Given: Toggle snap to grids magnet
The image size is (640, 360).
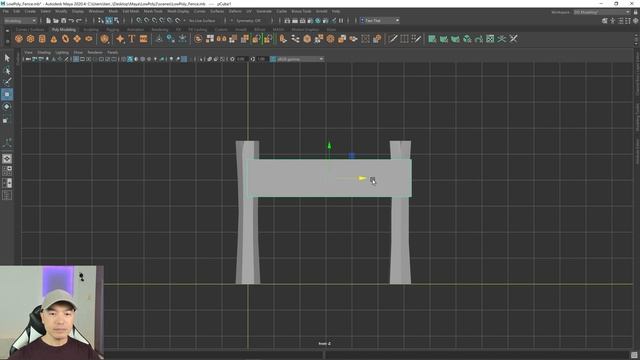Looking at the screenshot, I should tap(139, 20).
